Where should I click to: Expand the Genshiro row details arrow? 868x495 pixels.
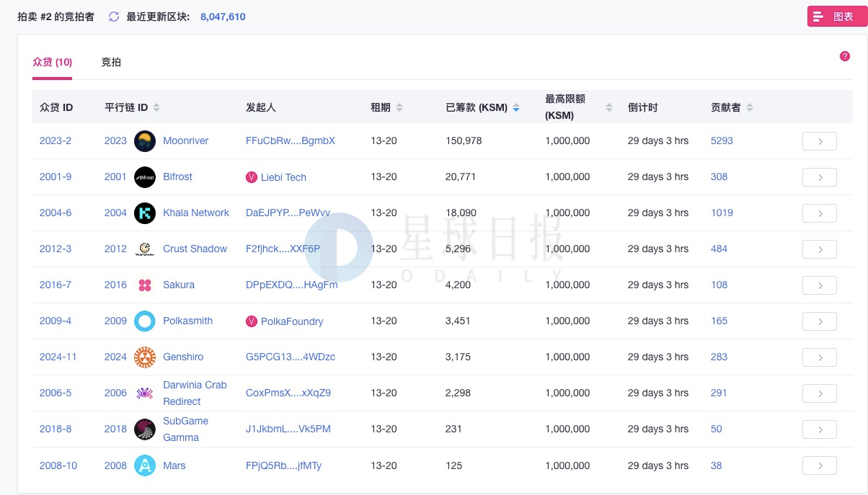[820, 357]
